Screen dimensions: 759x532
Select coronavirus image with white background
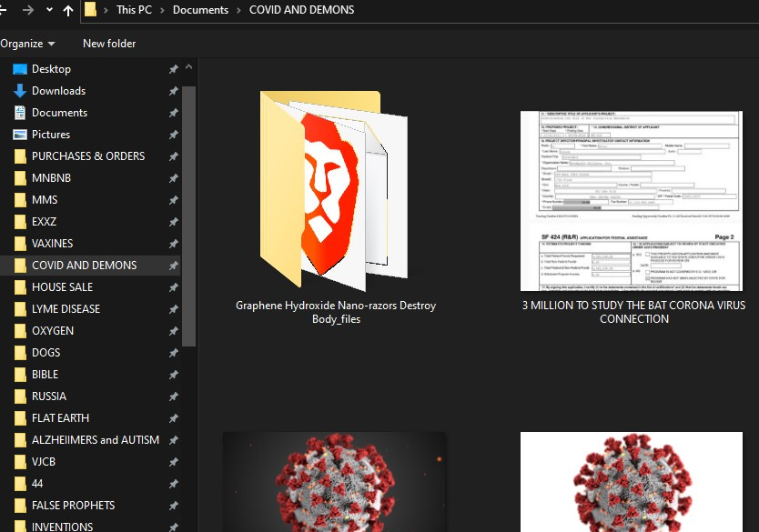(632, 482)
